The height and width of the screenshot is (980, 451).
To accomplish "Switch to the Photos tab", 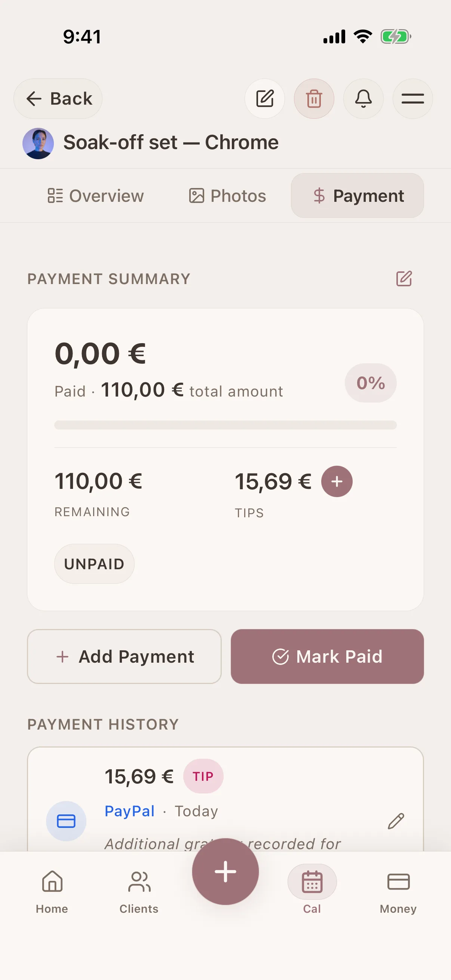I will point(228,195).
